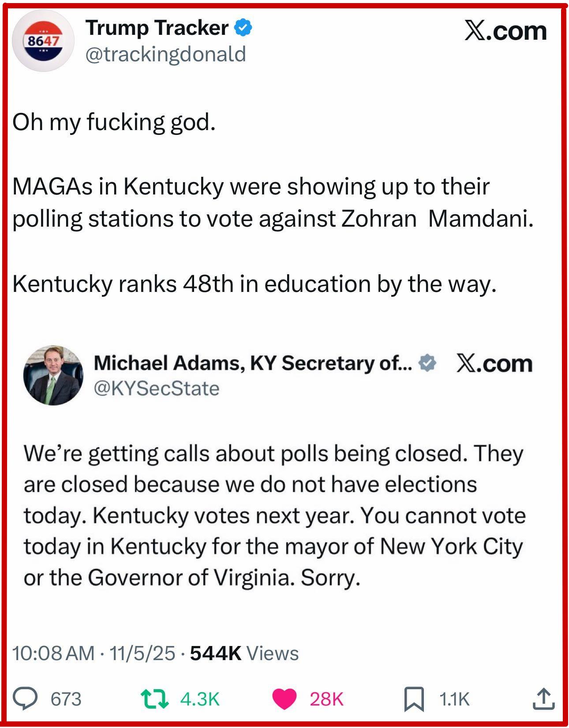Open the quoted tweet about closed polls
Image resolution: width=569 pixels, height=728 pixels.
(273, 516)
